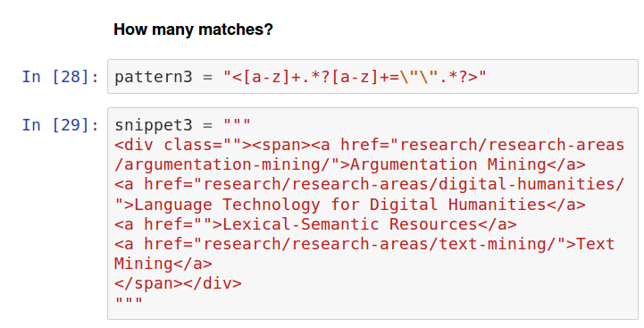
Task: Click the snippet3 code cell input
Action: click(x=372, y=214)
